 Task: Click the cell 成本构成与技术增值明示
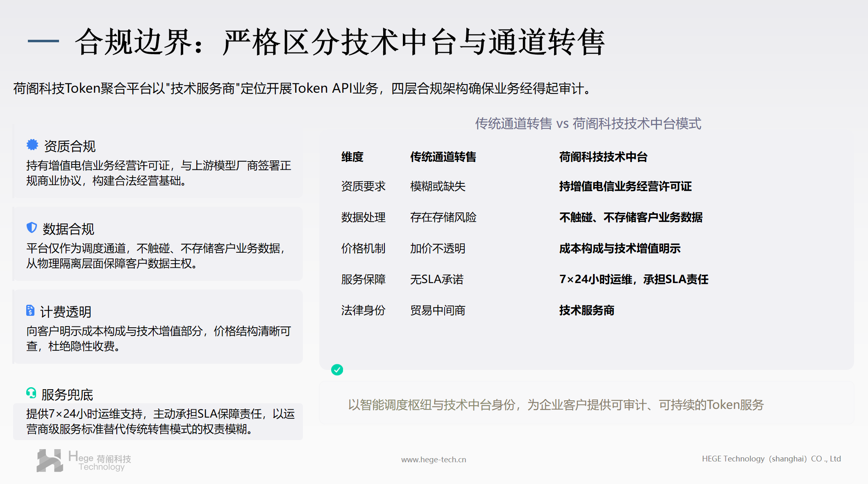[620, 249]
